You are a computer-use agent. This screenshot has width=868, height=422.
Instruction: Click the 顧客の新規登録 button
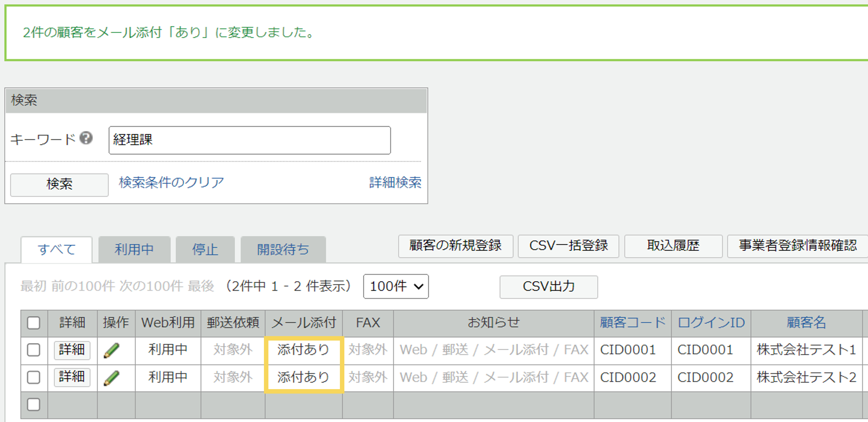(x=455, y=246)
